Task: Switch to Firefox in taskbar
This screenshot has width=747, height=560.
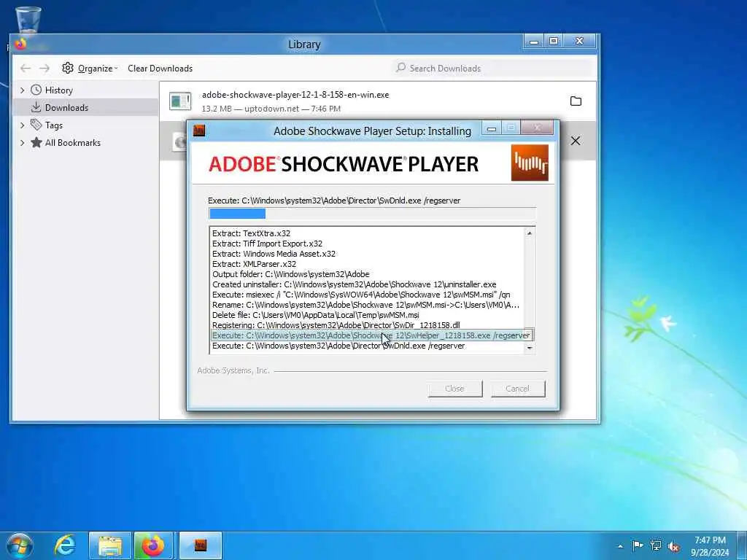Action: [153, 545]
